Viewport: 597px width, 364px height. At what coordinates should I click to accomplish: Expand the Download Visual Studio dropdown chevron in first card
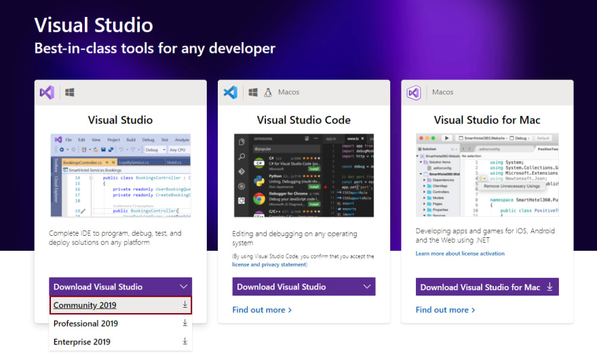184,287
